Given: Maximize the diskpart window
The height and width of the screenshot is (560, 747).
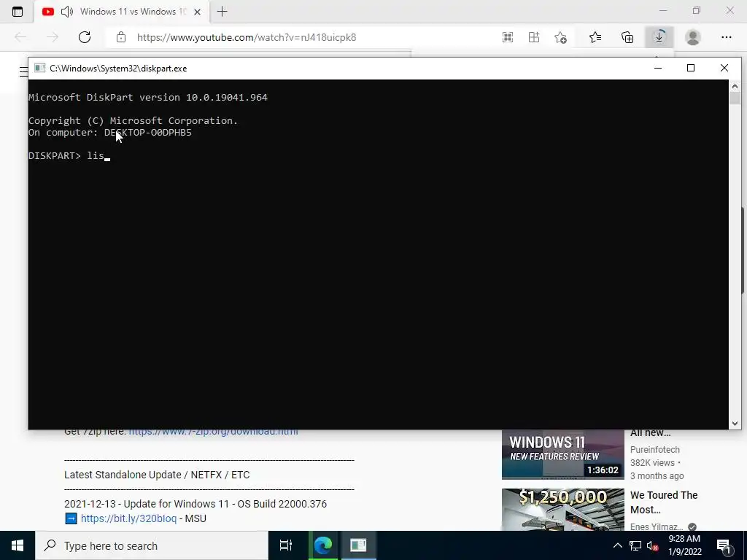Looking at the screenshot, I should pos(691,68).
